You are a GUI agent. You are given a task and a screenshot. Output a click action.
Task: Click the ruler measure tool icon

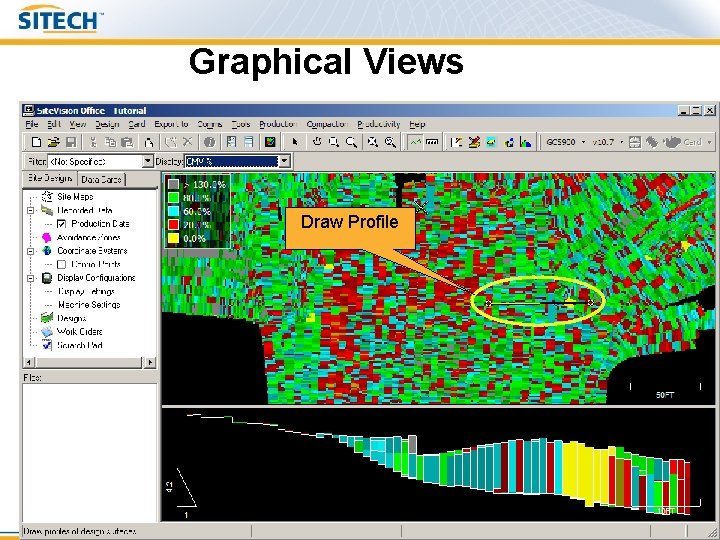(x=432, y=142)
